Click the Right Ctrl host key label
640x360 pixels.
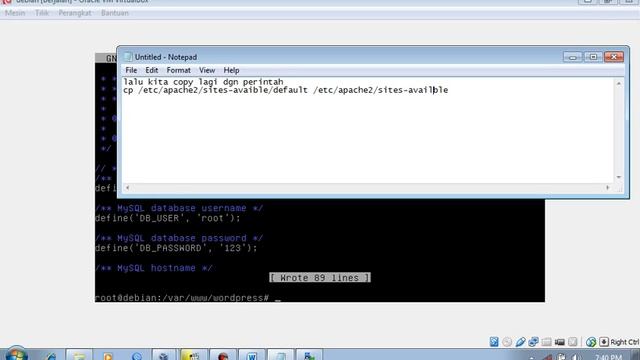pos(624,342)
